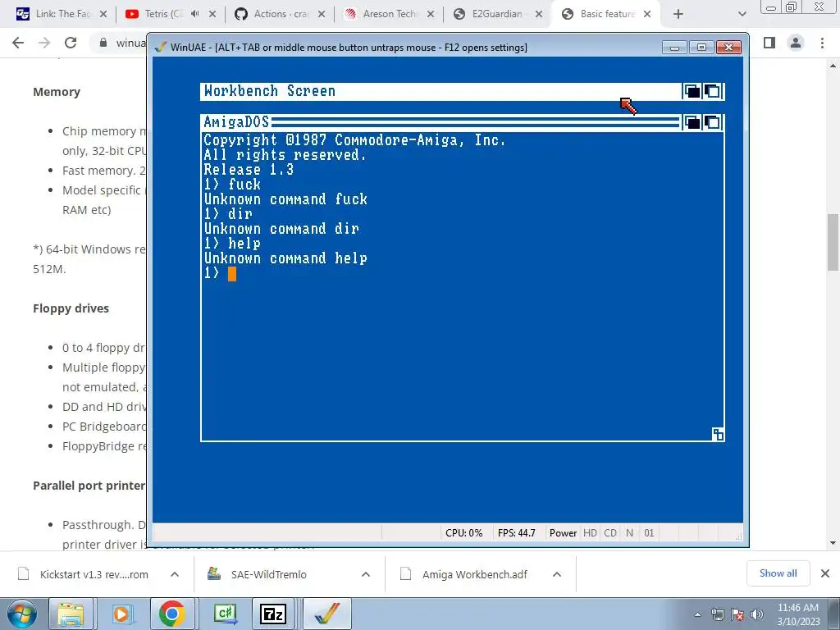Open the Chrome three-dot menu
The width and height of the screenshot is (840, 630).
822,43
